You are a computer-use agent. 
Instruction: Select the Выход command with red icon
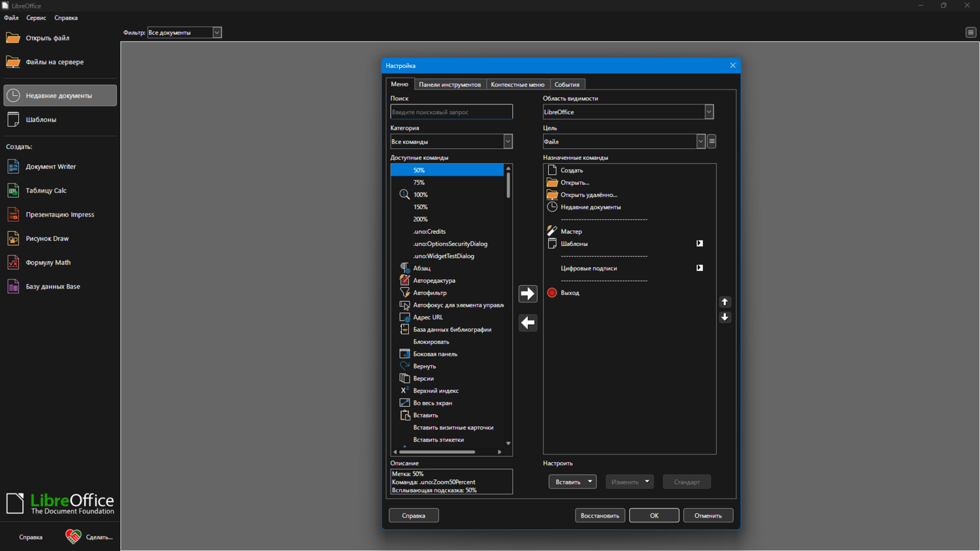(570, 293)
